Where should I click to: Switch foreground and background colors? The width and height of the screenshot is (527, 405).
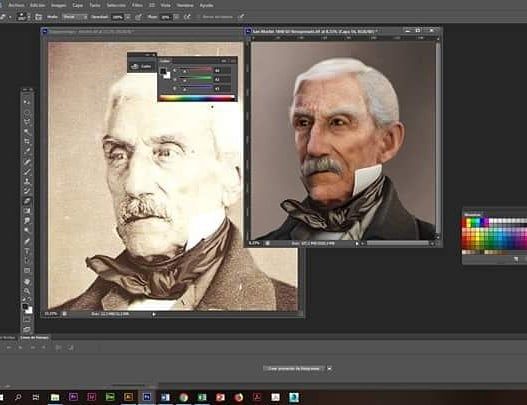tap(30, 298)
